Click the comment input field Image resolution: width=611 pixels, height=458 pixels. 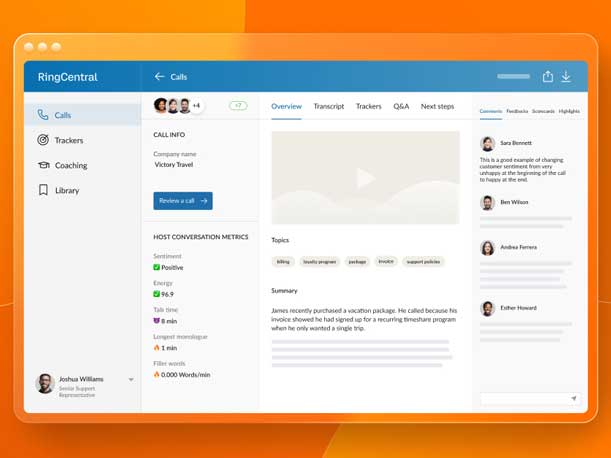(523, 398)
